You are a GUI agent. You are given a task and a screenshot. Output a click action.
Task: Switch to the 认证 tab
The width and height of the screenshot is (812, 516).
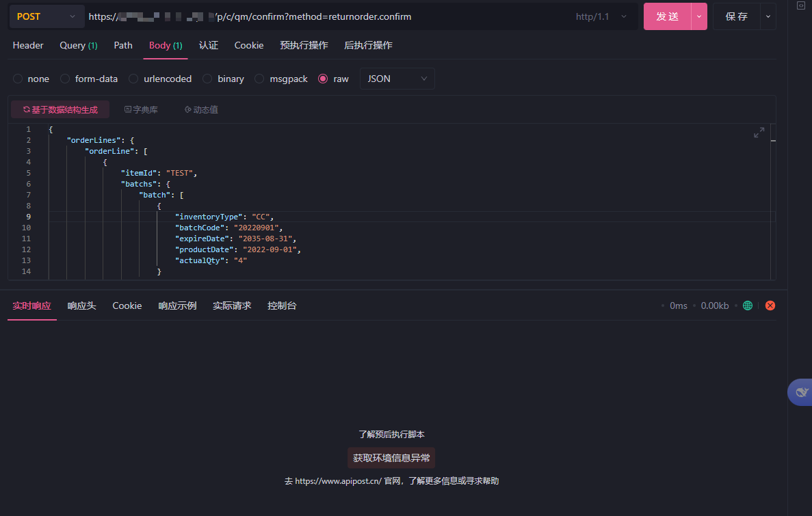pos(208,46)
